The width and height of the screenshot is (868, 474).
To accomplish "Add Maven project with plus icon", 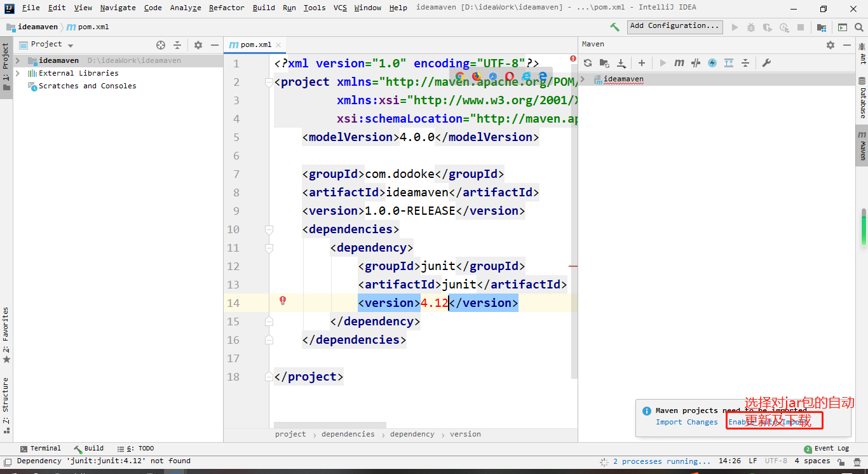I will click(642, 63).
